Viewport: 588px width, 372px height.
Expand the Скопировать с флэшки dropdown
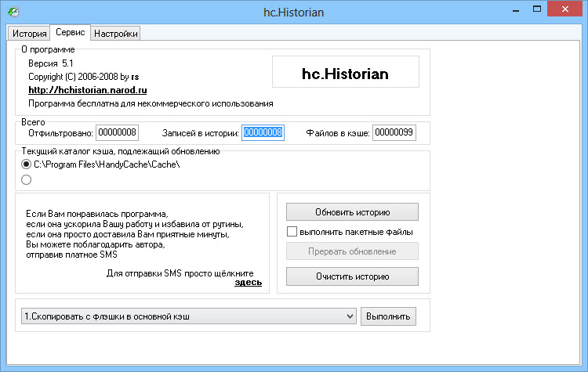[x=189, y=316]
